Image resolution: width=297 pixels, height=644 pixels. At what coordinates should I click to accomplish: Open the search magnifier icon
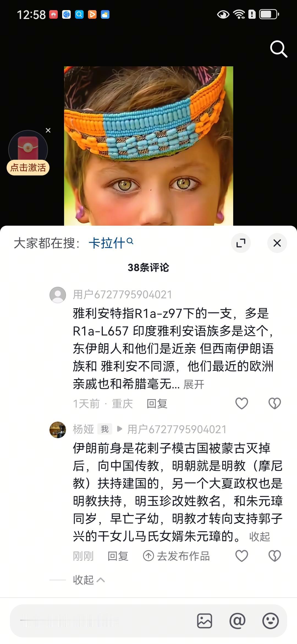tap(279, 49)
